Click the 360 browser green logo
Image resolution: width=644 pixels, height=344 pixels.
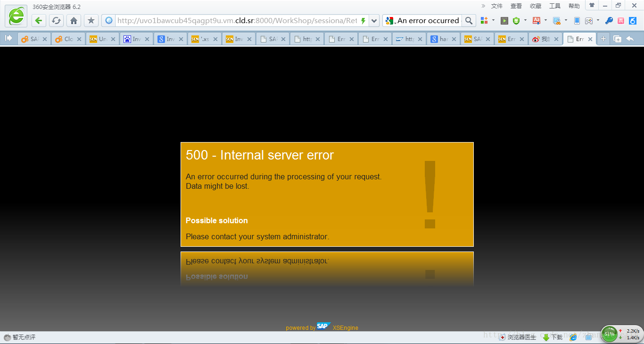(x=16, y=16)
